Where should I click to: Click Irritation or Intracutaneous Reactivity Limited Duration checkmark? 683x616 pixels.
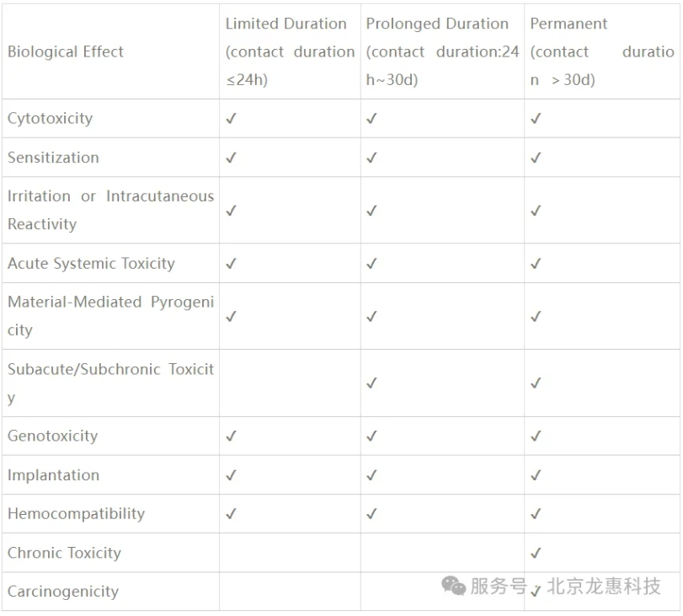coord(231,211)
